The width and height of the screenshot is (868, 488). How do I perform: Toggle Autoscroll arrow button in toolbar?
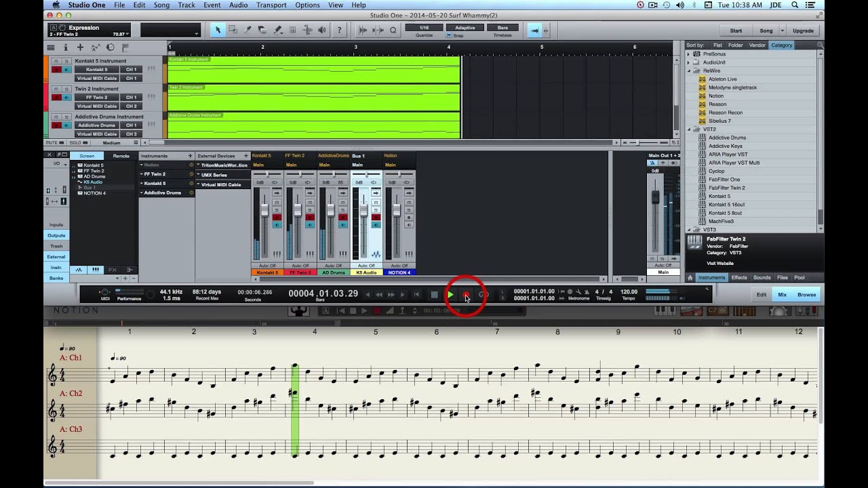point(534,30)
